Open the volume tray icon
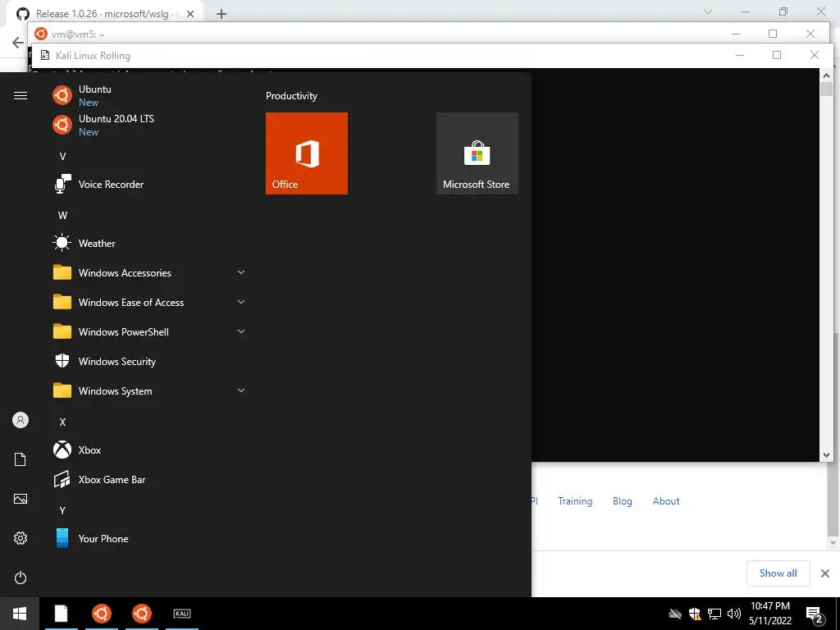Image resolution: width=840 pixels, height=630 pixels. 734,614
